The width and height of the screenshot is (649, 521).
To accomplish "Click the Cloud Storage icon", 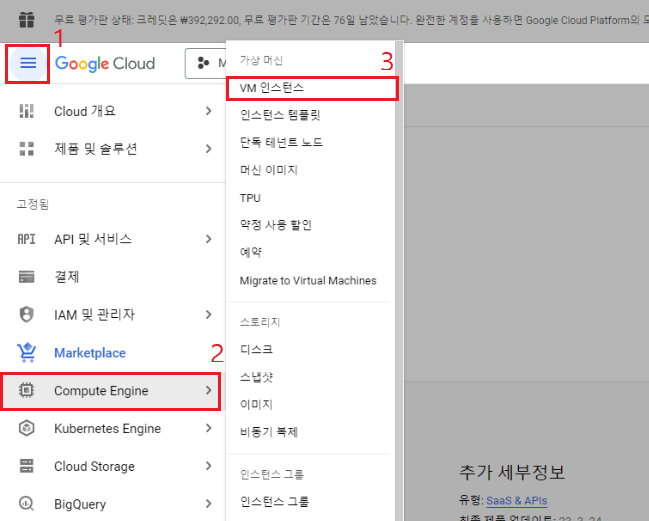I will (x=26, y=466).
